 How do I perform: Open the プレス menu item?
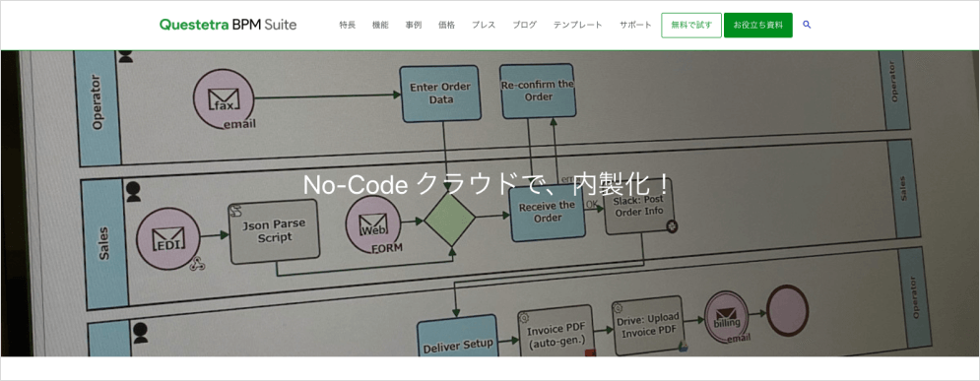484,25
